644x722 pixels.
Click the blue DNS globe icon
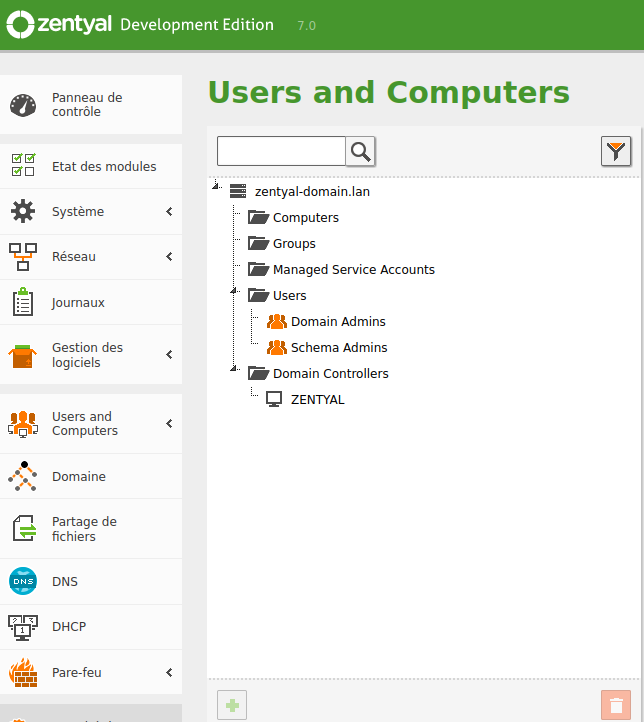pyautogui.click(x=23, y=581)
